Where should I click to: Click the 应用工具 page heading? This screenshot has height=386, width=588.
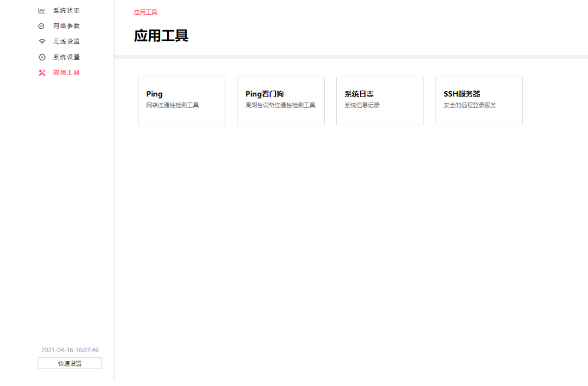pos(161,35)
